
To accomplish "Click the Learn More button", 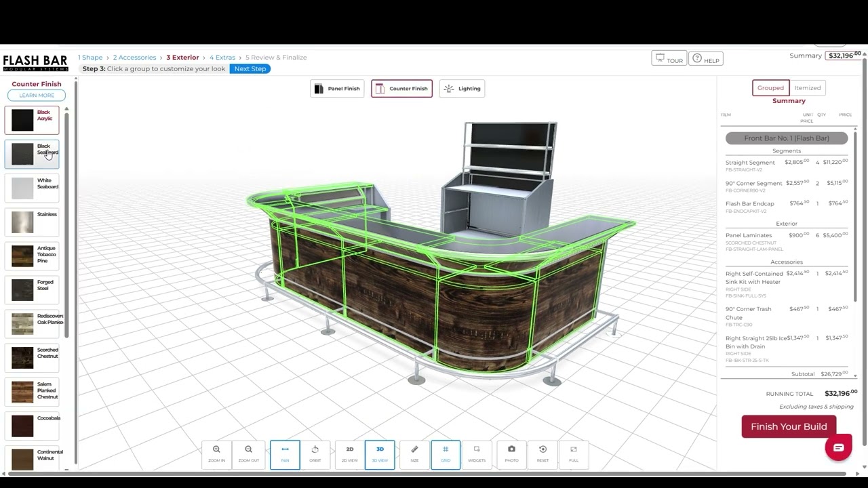I will [37, 96].
